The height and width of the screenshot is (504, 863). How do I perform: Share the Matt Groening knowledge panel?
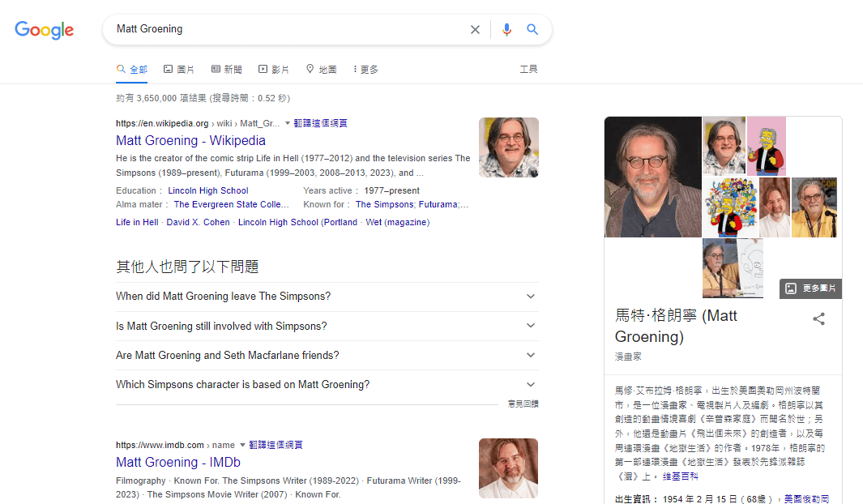pos(818,318)
